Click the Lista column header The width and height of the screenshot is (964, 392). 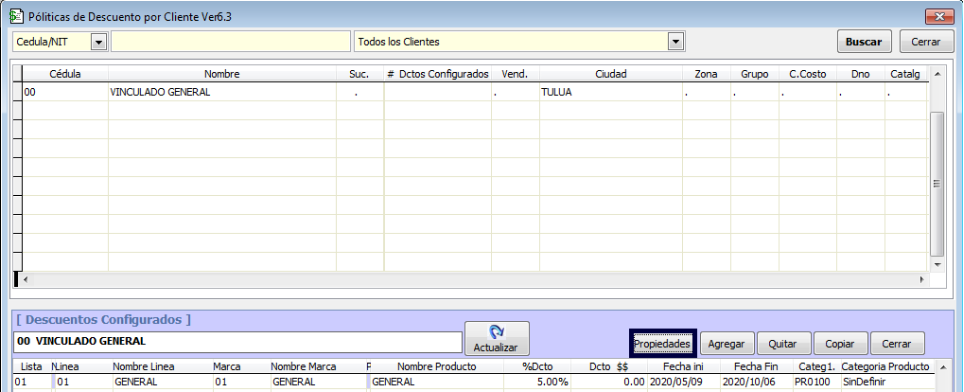31,366
